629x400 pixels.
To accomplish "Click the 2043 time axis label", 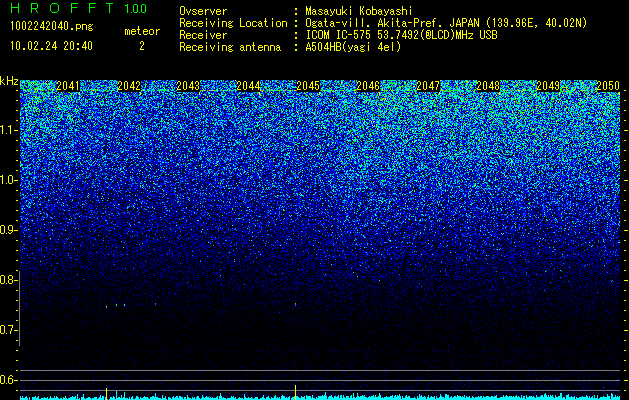I will point(188,86).
